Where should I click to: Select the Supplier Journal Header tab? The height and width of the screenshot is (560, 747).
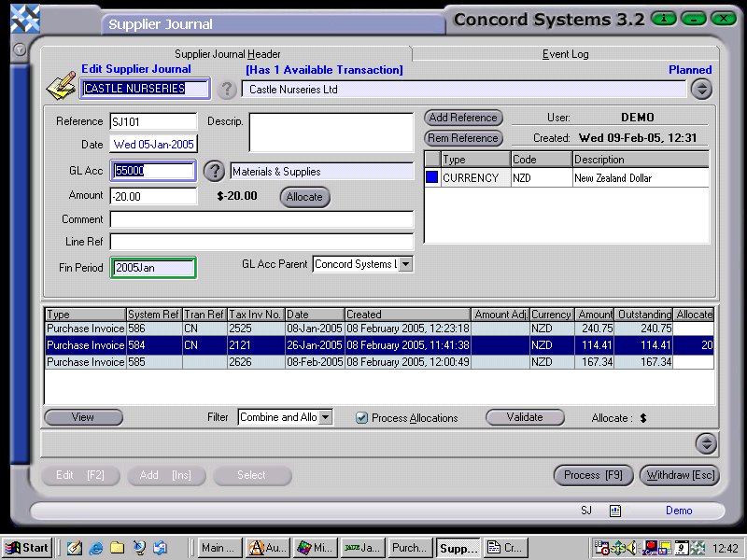click(x=227, y=53)
